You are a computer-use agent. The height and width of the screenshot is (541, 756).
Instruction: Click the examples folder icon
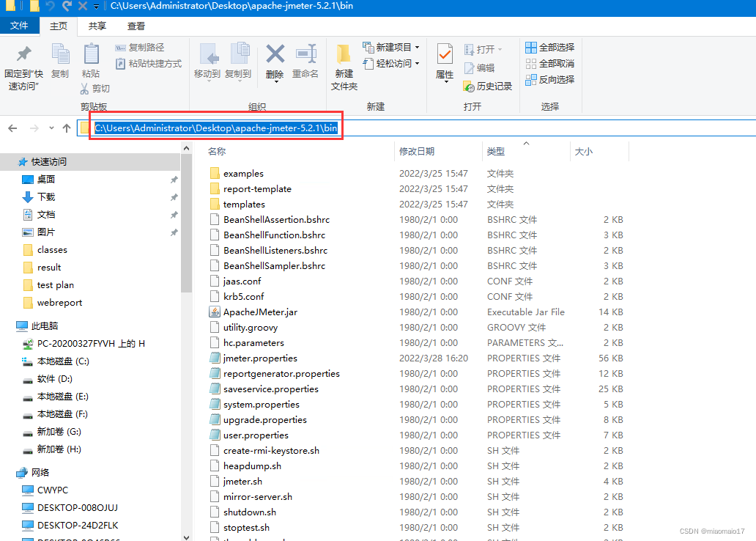tap(215, 173)
